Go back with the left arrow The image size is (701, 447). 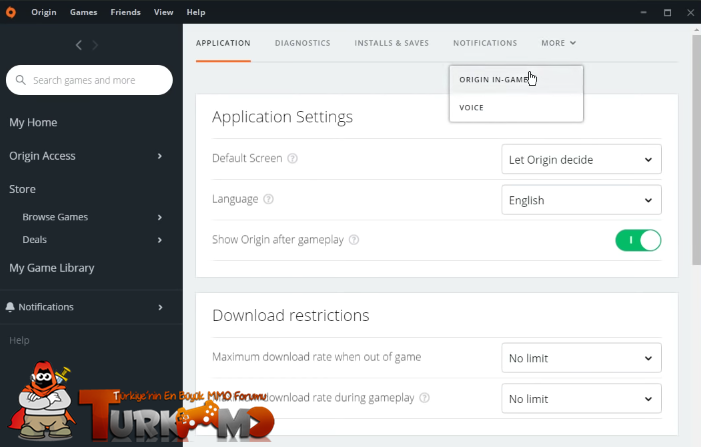pos(79,45)
